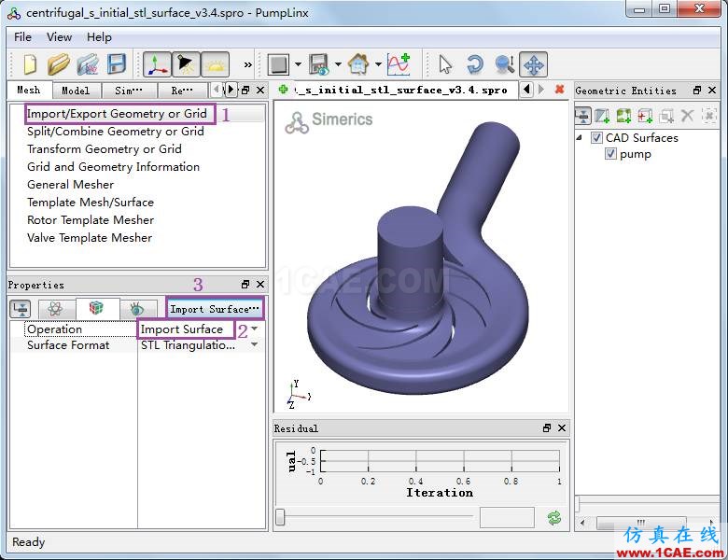728x560 pixels.
Task: Undock the Geometric Entities panel
Action: tap(697, 91)
